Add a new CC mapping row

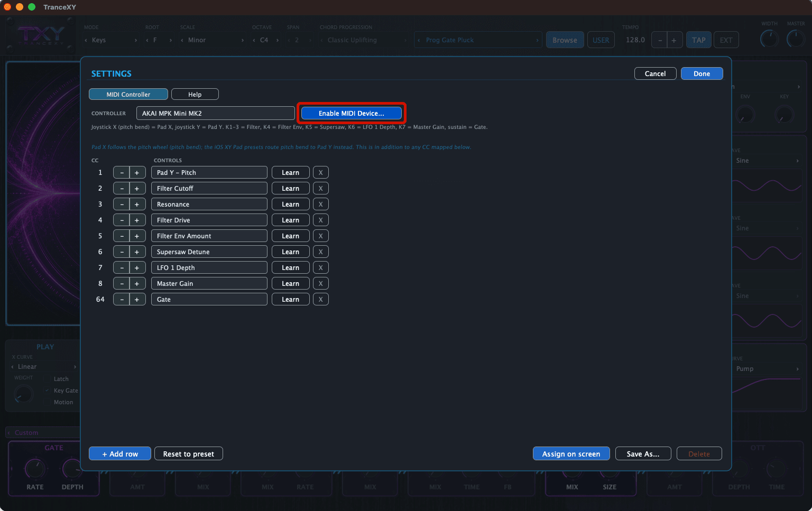click(120, 453)
